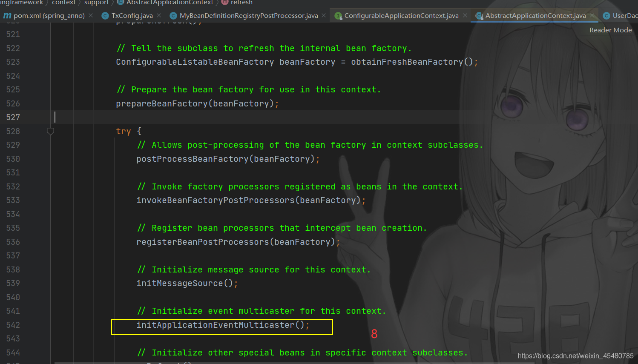Image resolution: width=638 pixels, height=364 pixels.
Task: Click line number 533 in the gutter
Action: point(13,200)
